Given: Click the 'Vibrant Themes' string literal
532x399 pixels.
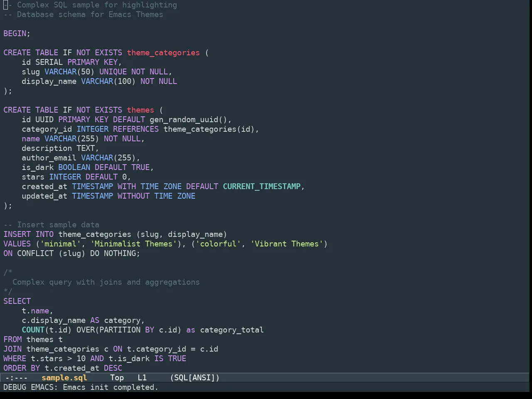Looking at the screenshot, I should coord(287,244).
